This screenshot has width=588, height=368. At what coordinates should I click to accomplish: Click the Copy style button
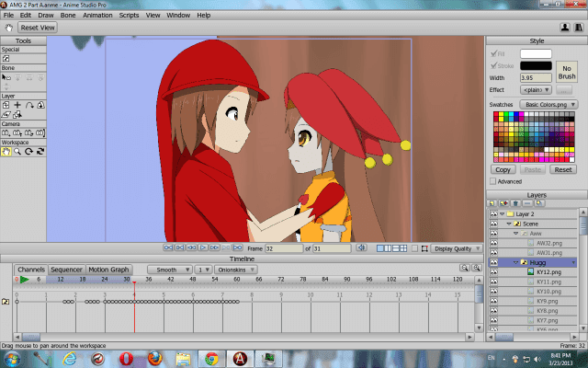tap(503, 169)
